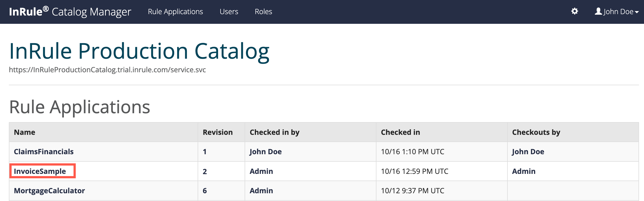Go to the Users nav item
This screenshot has height=201, width=644.
tap(229, 12)
